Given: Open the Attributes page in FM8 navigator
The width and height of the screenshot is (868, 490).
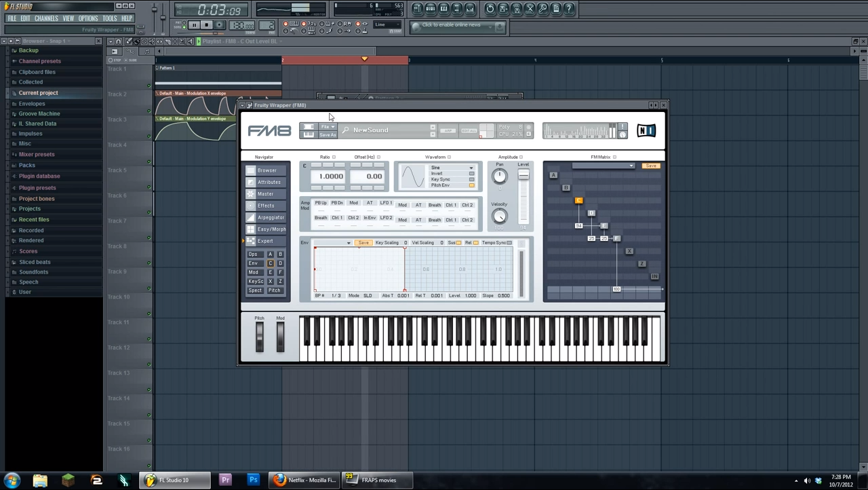Looking at the screenshot, I should [x=267, y=182].
